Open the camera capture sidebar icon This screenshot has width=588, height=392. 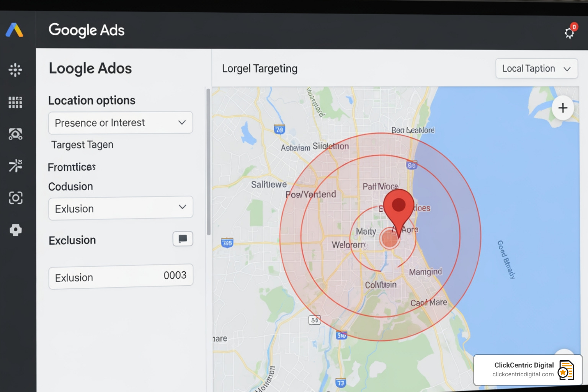pyautogui.click(x=15, y=198)
